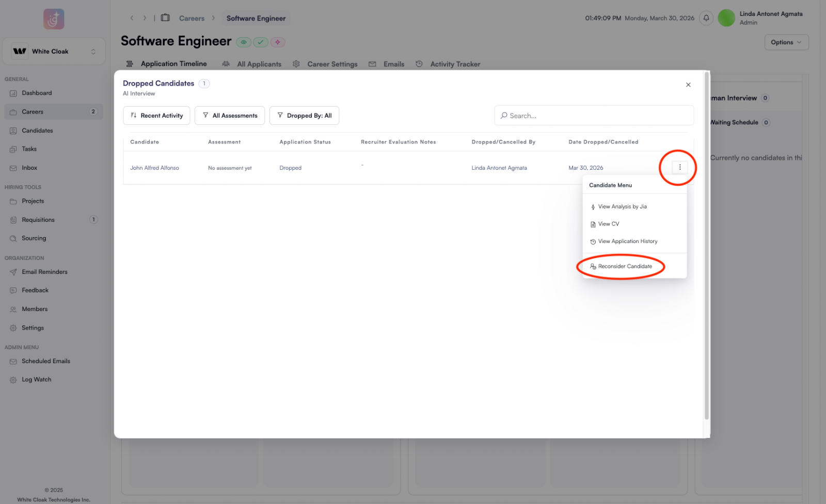
Task: Open John Alfred Alfonso candidate link
Action: tap(154, 168)
